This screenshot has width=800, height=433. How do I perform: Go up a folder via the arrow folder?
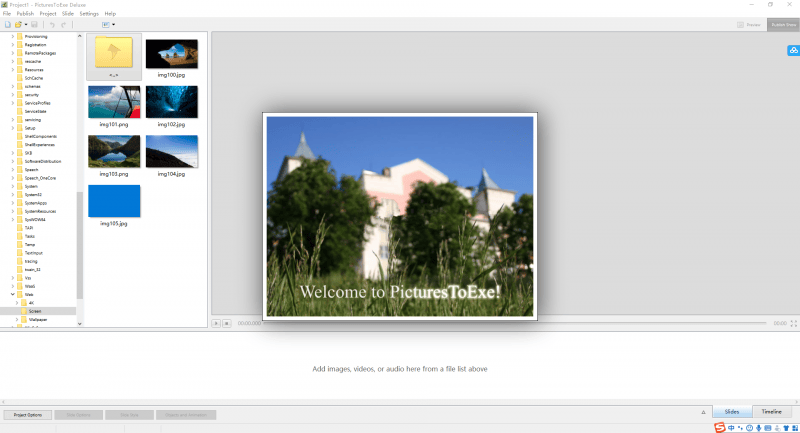(x=114, y=57)
